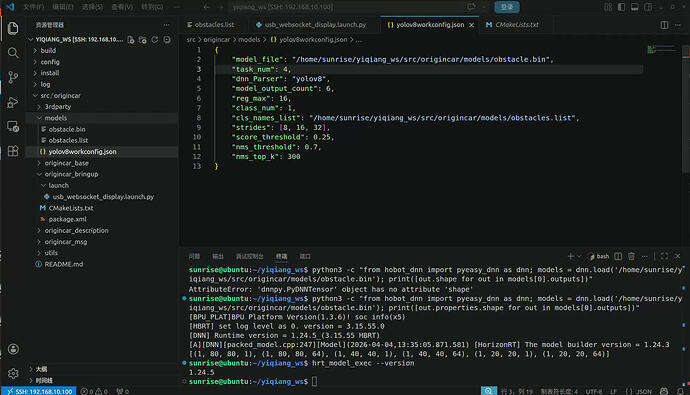Open the Extensions view
This screenshot has height=395, width=690.
pos(13,151)
